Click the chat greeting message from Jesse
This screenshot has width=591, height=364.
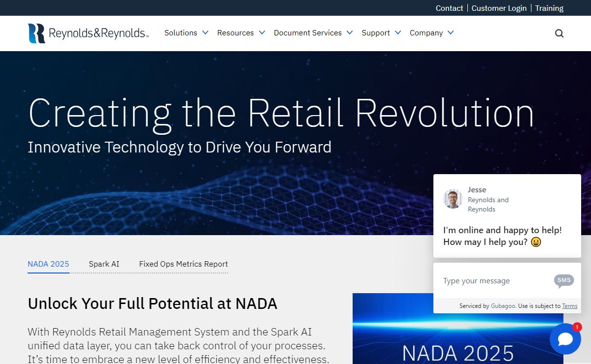pos(502,236)
